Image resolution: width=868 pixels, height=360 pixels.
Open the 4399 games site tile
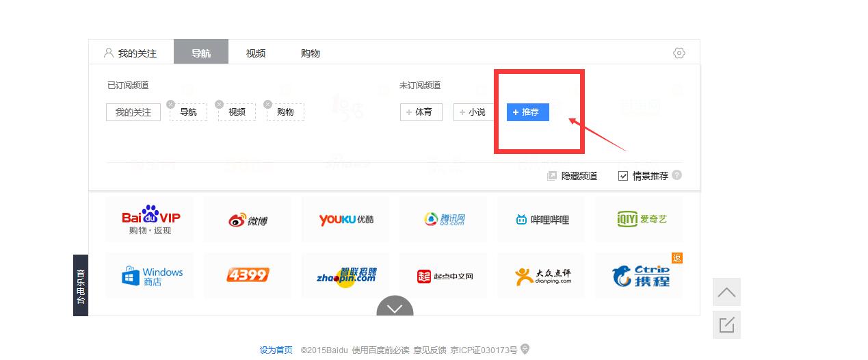point(248,276)
